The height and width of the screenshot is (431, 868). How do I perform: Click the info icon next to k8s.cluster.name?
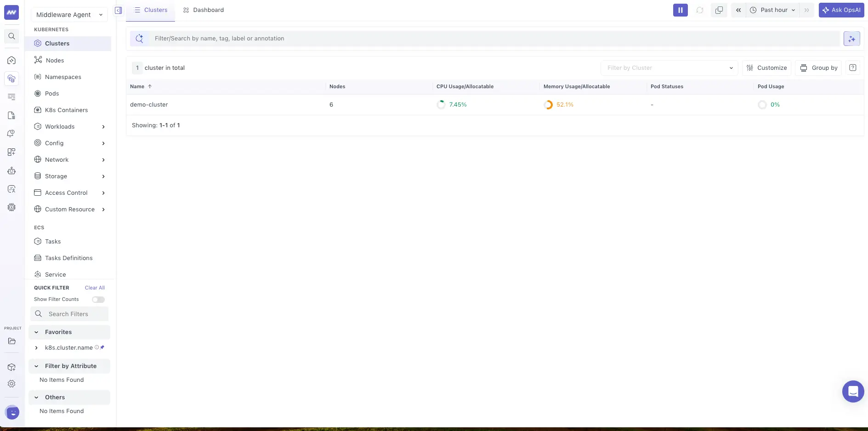coord(97,347)
